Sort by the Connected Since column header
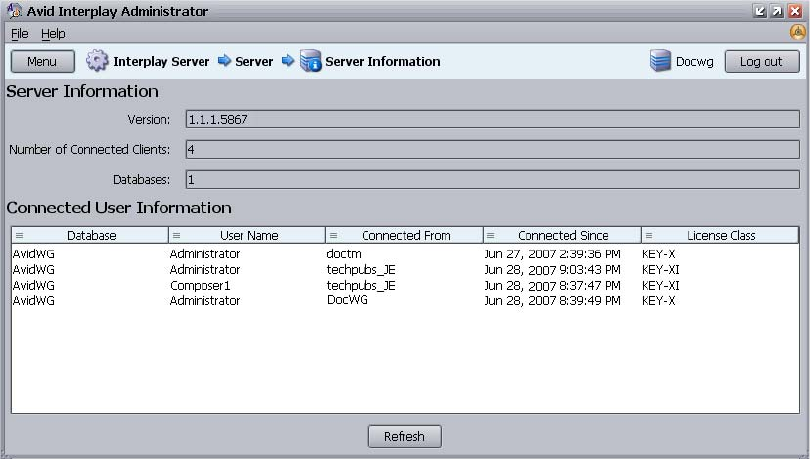810x459 pixels. [563, 235]
